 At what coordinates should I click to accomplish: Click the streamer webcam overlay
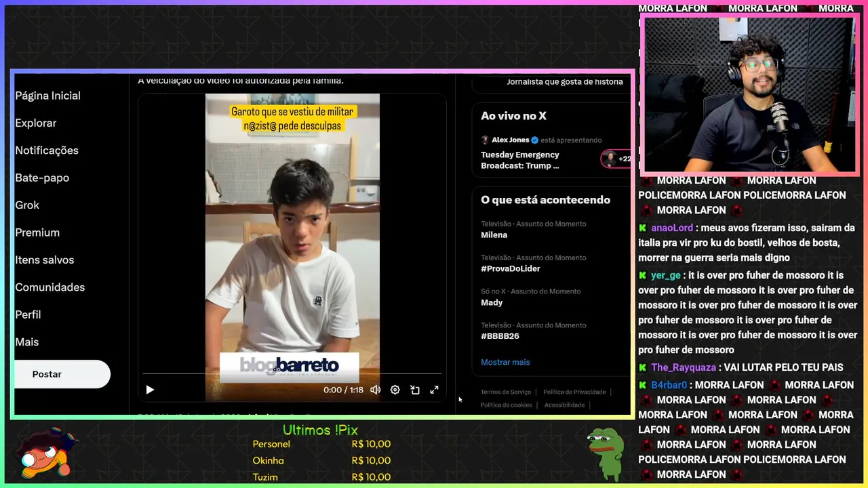(750, 94)
